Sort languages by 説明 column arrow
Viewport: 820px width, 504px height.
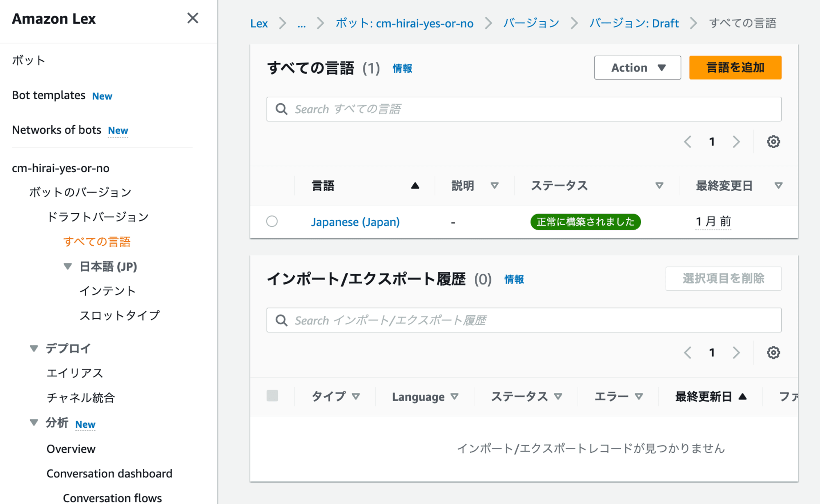point(494,186)
